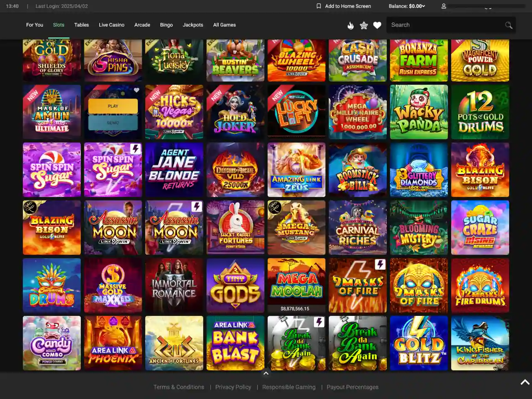Switch to the Jackpots tab
This screenshot has width=532, height=399.
click(x=193, y=25)
